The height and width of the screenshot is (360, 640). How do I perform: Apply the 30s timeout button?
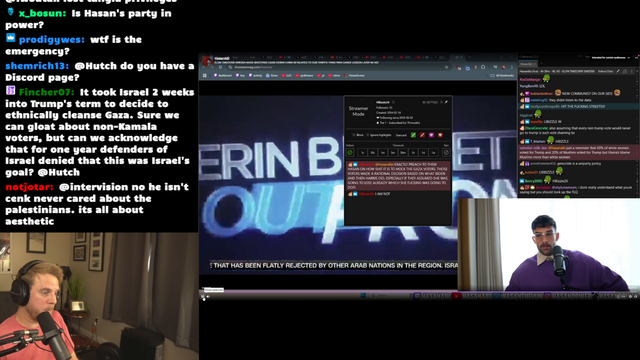(373, 153)
